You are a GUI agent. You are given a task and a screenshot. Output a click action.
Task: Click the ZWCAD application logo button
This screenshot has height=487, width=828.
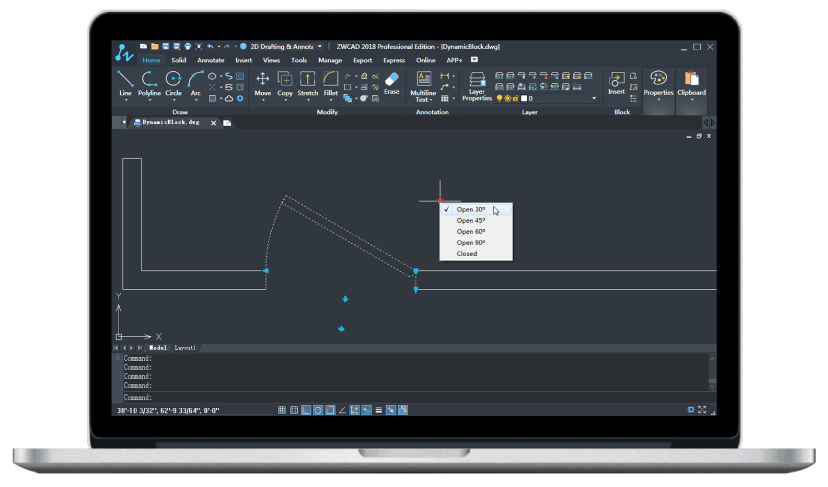coord(124,53)
